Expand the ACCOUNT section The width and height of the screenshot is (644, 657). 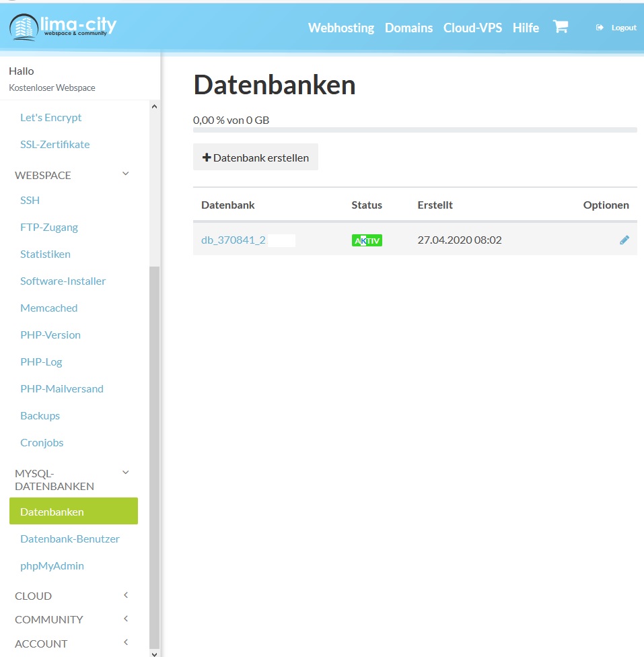(x=125, y=643)
